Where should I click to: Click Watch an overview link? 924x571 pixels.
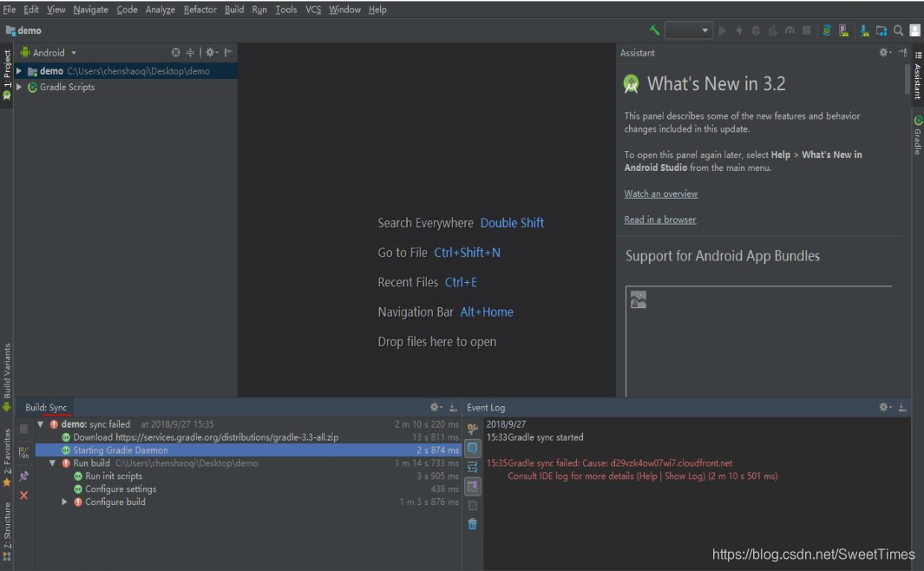pos(660,194)
